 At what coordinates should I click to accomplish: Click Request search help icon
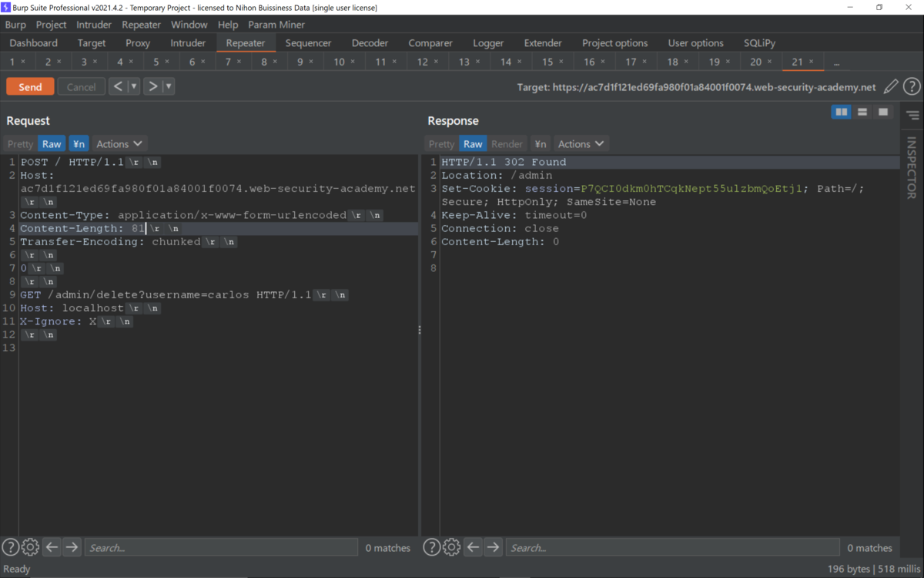pos(10,547)
